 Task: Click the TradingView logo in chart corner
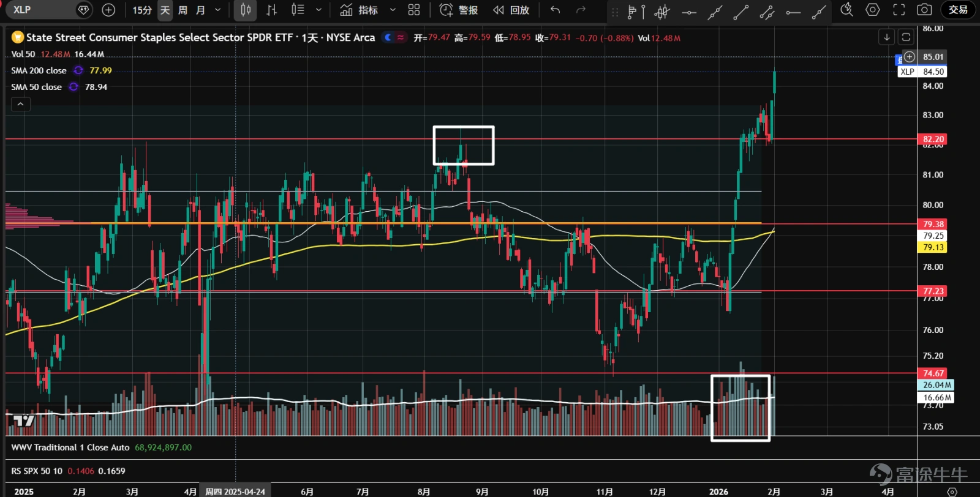tap(23, 420)
